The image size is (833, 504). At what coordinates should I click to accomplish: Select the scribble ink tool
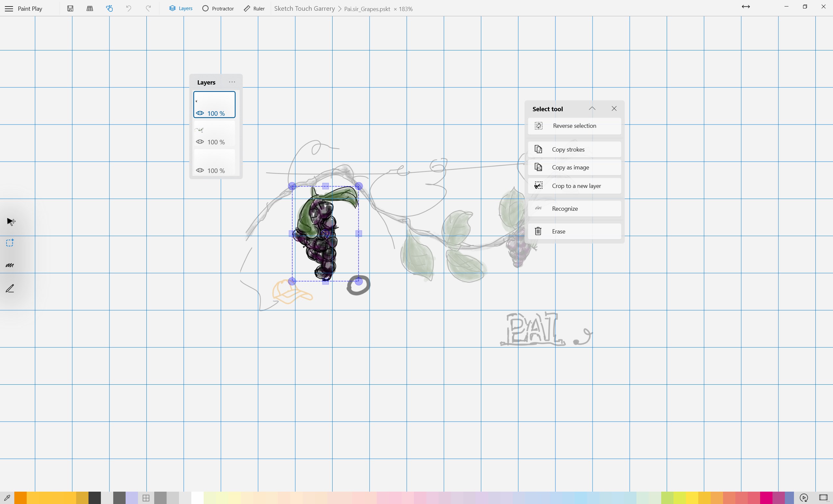click(x=10, y=266)
